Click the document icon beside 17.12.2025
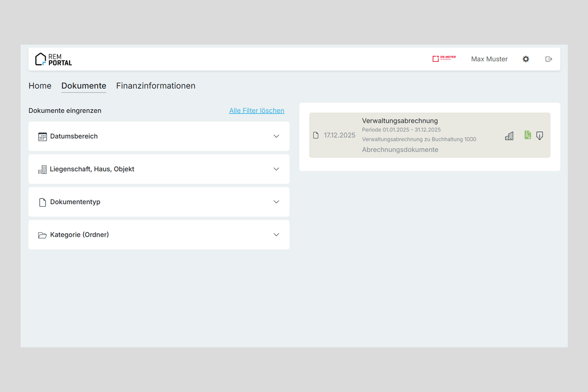The width and height of the screenshot is (588, 392). (x=316, y=135)
